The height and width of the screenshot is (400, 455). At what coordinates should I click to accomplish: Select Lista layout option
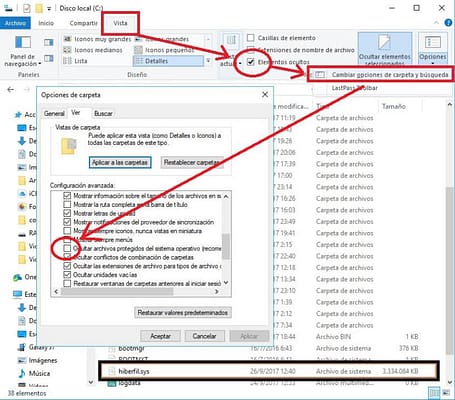coord(76,61)
